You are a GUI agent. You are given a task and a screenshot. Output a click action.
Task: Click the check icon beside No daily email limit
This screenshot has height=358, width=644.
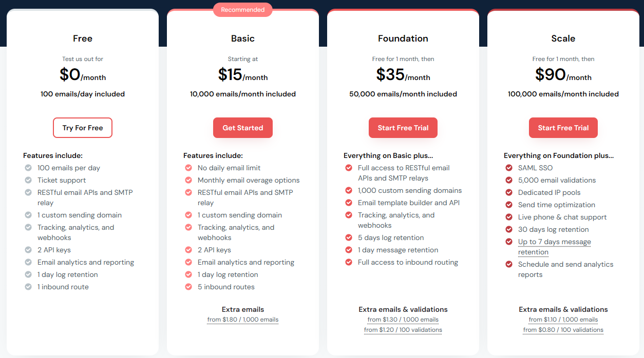[188, 168]
